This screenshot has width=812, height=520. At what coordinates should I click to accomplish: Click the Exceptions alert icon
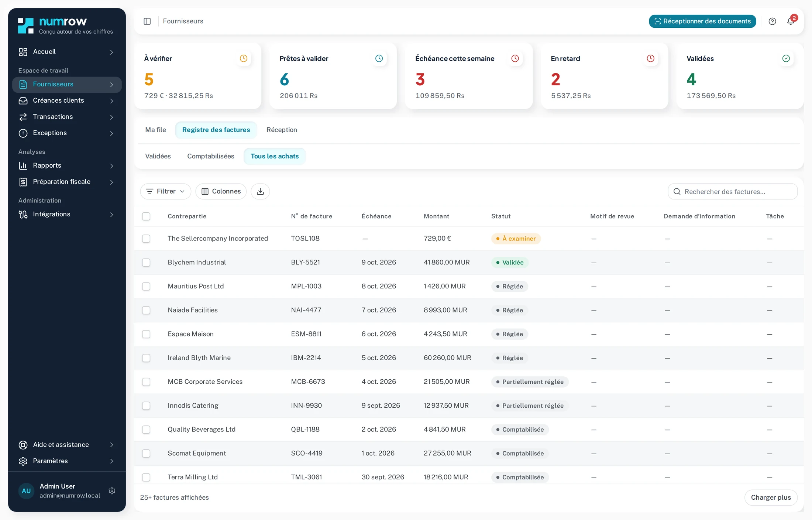coord(23,133)
